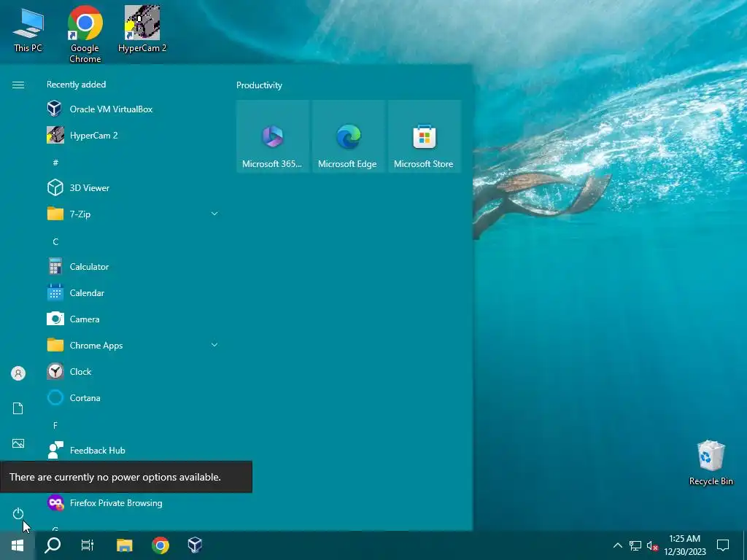Screen dimensions: 747x560
Task: Open Oracle VM VirtualBox from Recently added
Action: pos(133,109)
